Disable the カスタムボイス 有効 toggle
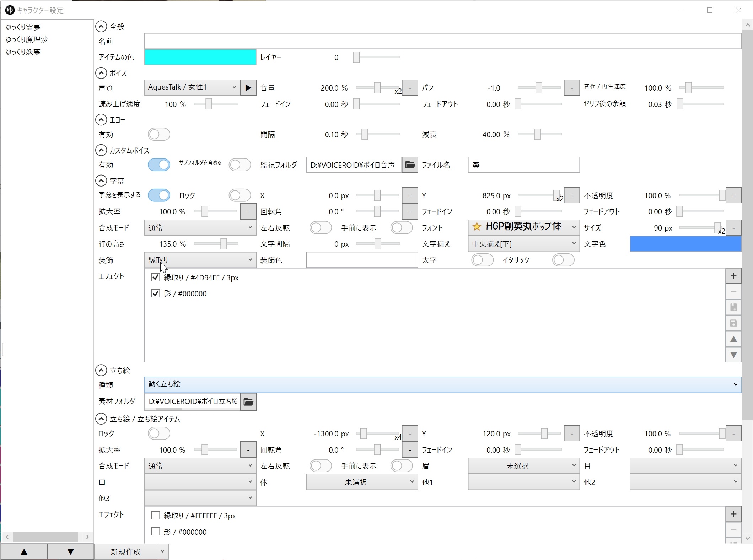753x560 pixels. coord(159,165)
